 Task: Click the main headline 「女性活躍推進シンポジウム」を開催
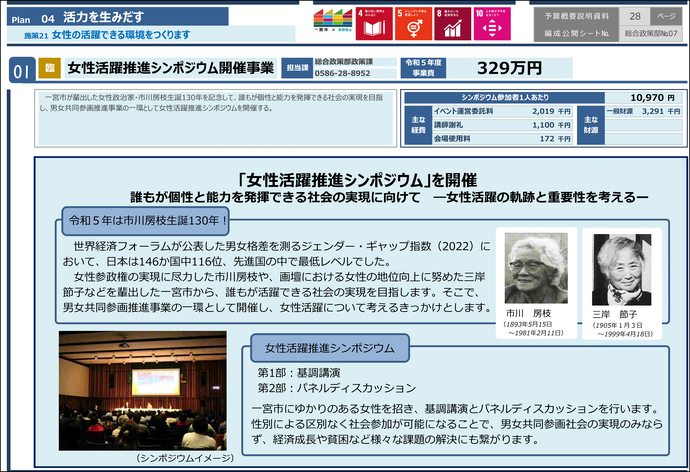(x=356, y=180)
